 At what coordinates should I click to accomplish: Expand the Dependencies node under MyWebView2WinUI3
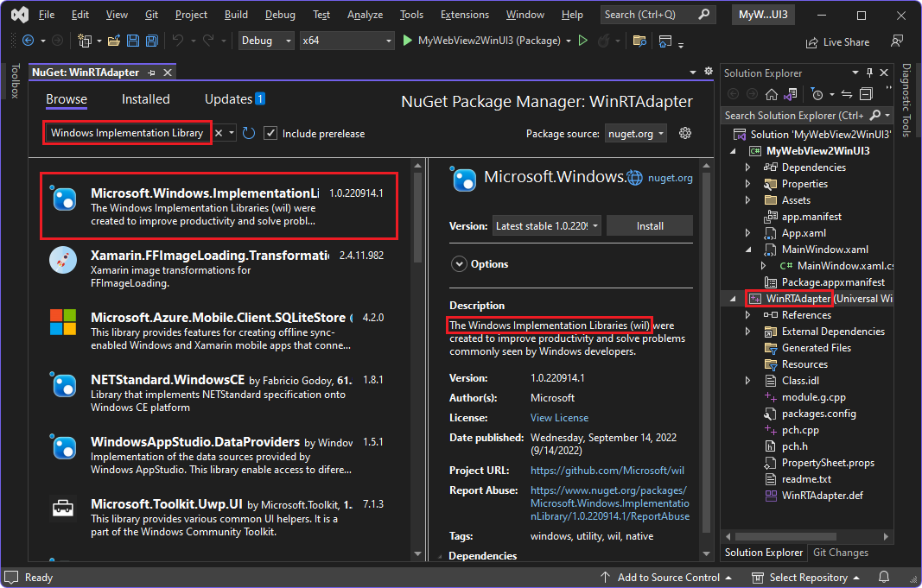click(748, 168)
